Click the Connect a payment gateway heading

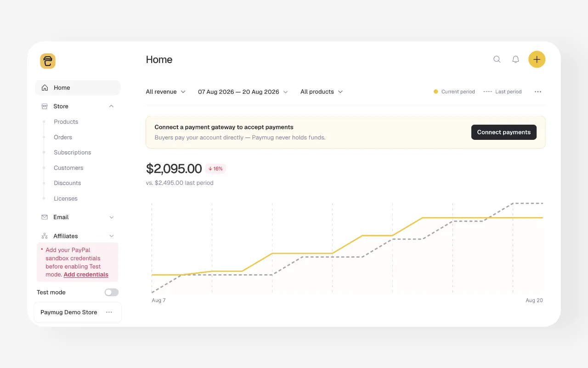coord(224,127)
